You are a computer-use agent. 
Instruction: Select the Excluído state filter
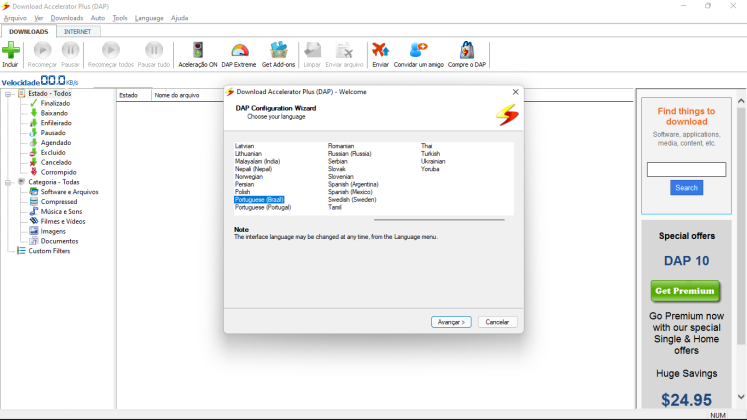(53, 152)
